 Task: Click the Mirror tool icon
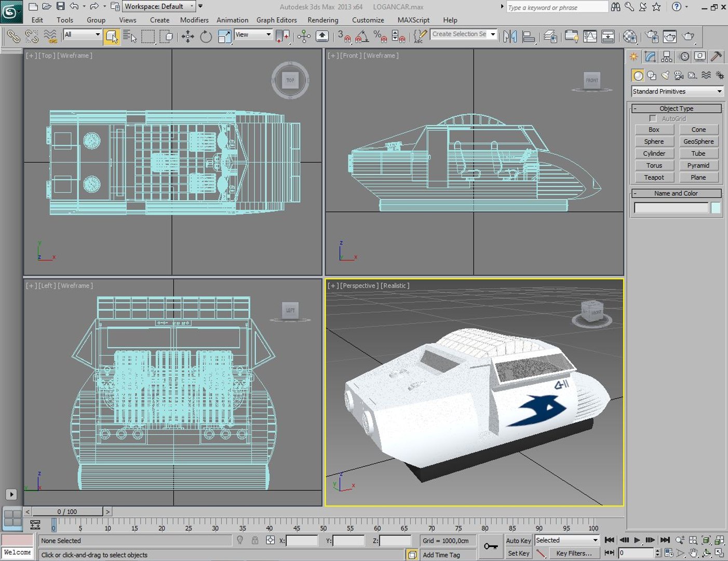[510, 36]
